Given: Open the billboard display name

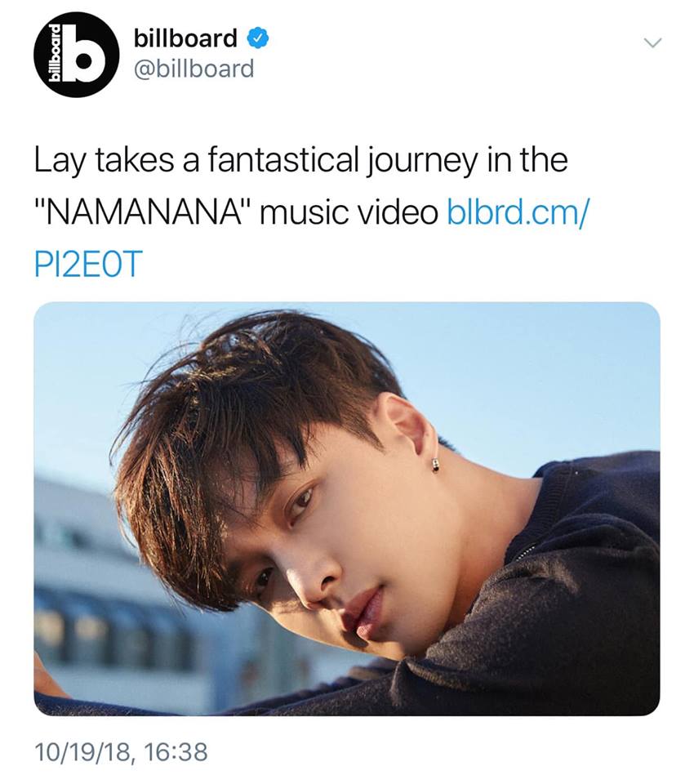Looking at the screenshot, I should (185, 38).
